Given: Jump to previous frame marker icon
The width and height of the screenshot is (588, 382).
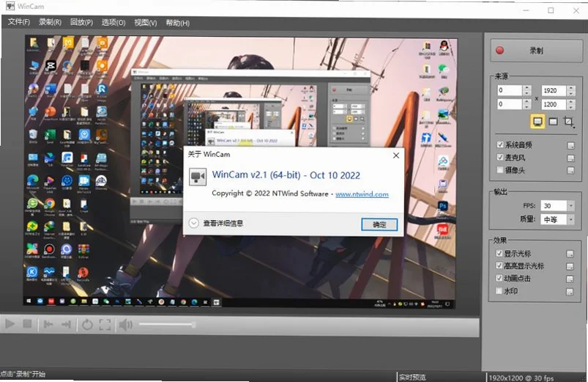Looking at the screenshot, I should pyautogui.click(x=48, y=324).
